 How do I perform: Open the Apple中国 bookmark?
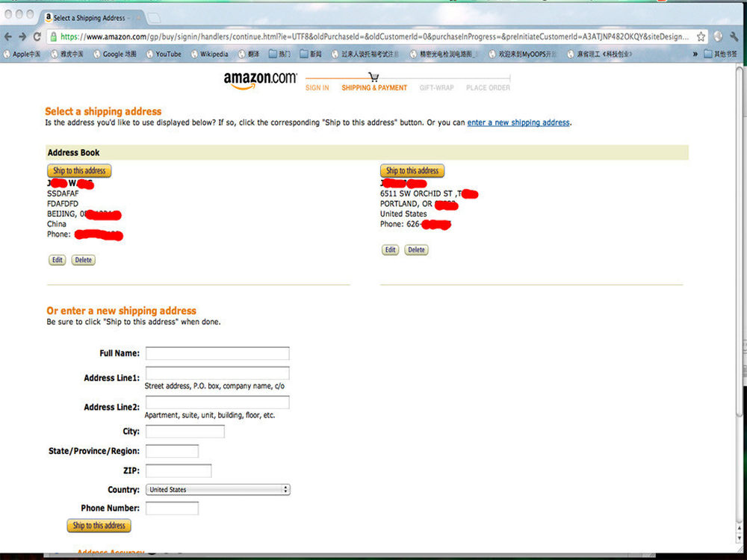[x=22, y=55]
